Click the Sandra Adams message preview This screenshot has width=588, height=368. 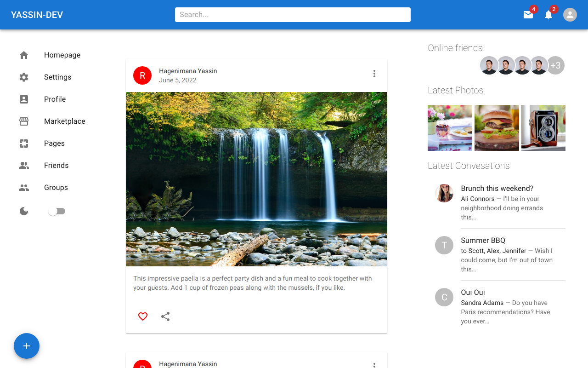coord(505,312)
